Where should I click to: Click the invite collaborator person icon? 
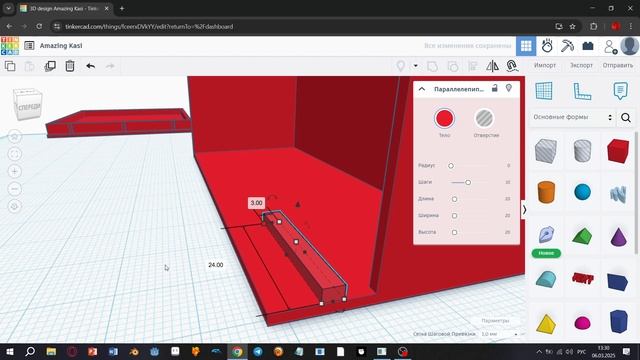point(610,47)
